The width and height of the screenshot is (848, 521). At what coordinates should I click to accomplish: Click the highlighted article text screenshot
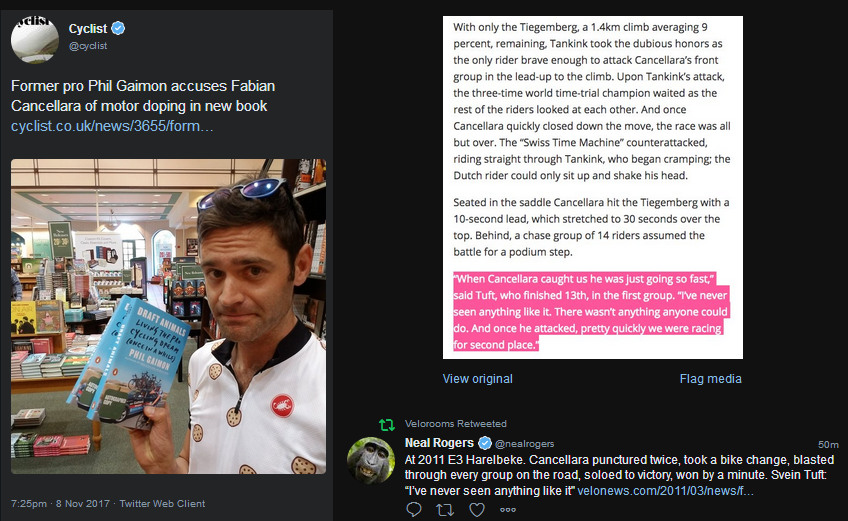pos(593,187)
